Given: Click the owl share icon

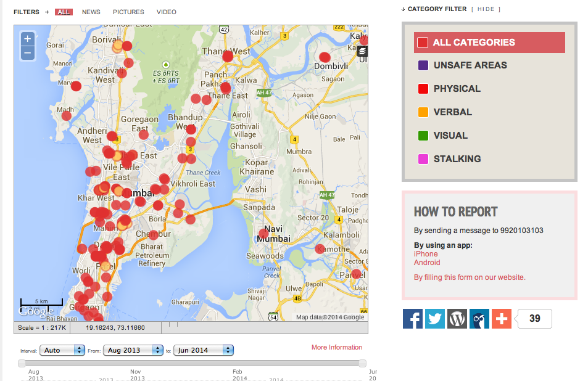Looking at the screenshot, I should [x=479, y=319].
